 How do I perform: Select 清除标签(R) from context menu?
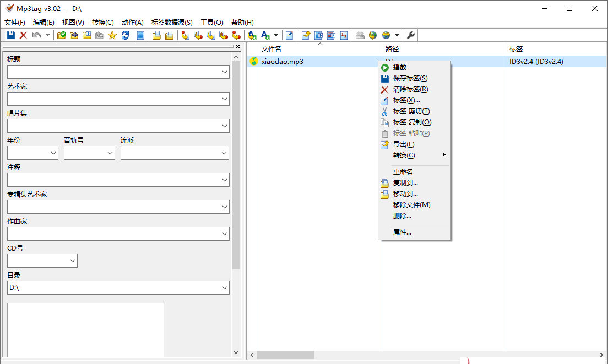(410, 89)
